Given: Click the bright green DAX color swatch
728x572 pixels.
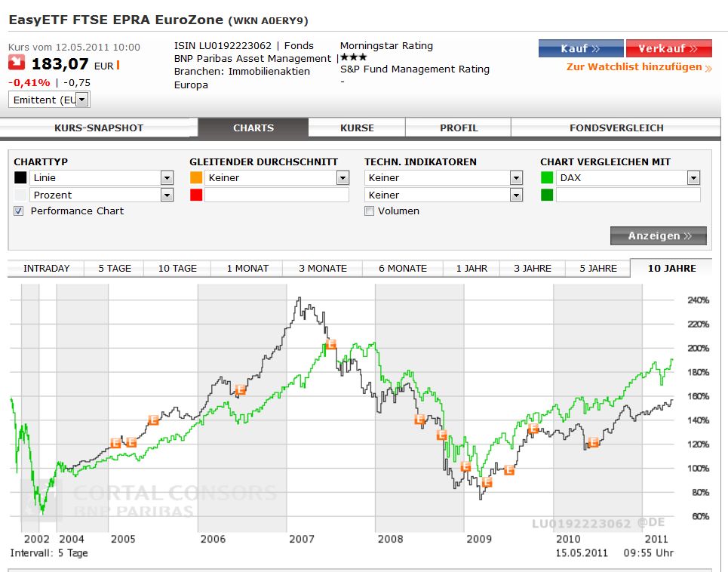Looking at the screenshot, I should coord(547,178).
